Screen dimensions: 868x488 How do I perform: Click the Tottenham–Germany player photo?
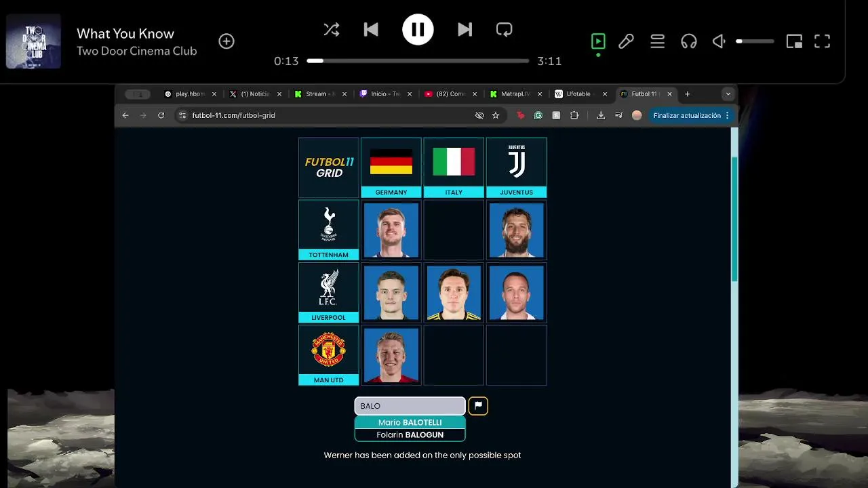point(391,230)
